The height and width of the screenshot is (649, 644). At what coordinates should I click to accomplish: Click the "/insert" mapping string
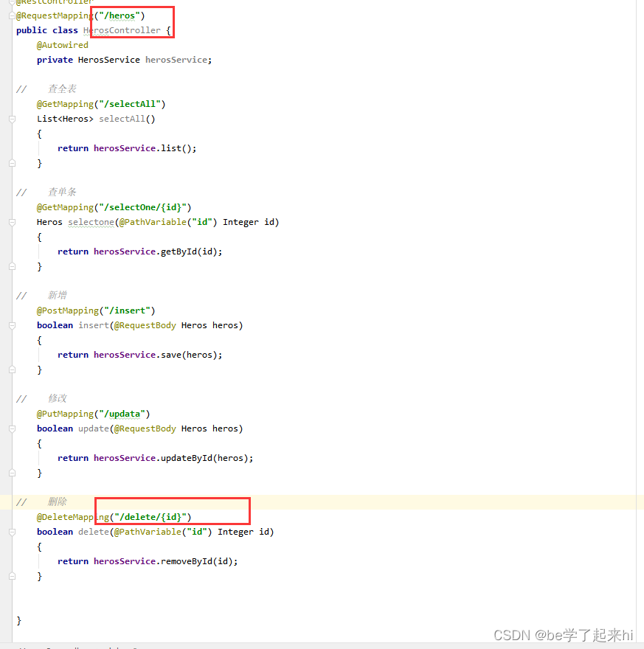click(127, 310)
